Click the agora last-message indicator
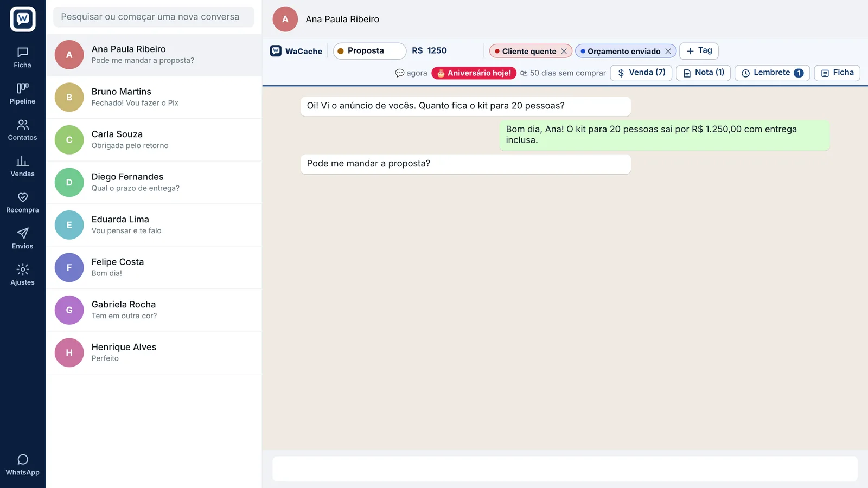The width and height of the screenshot is (868, 488). [411, 73]
